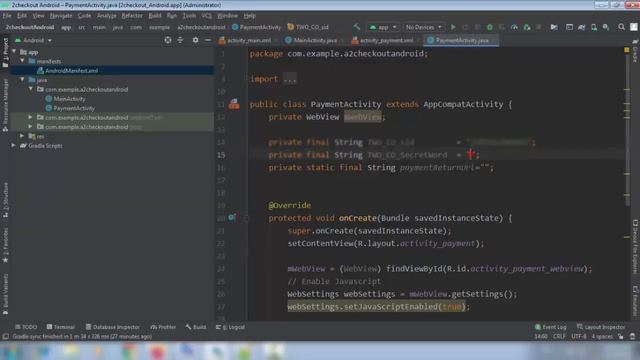Open the Build menu

pyautogui.click(x=155, y=16)
